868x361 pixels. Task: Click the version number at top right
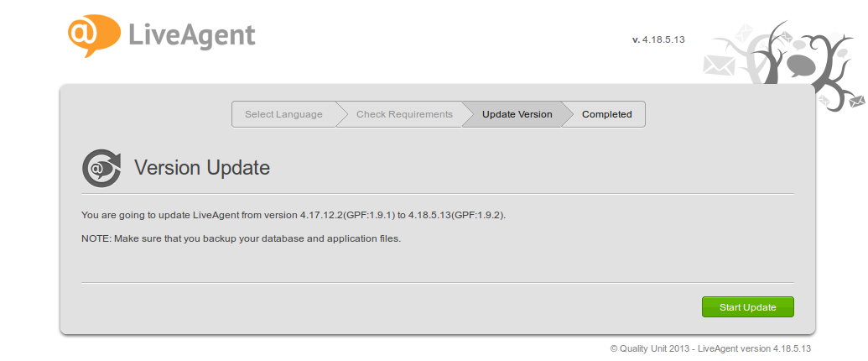coord(659,39)
